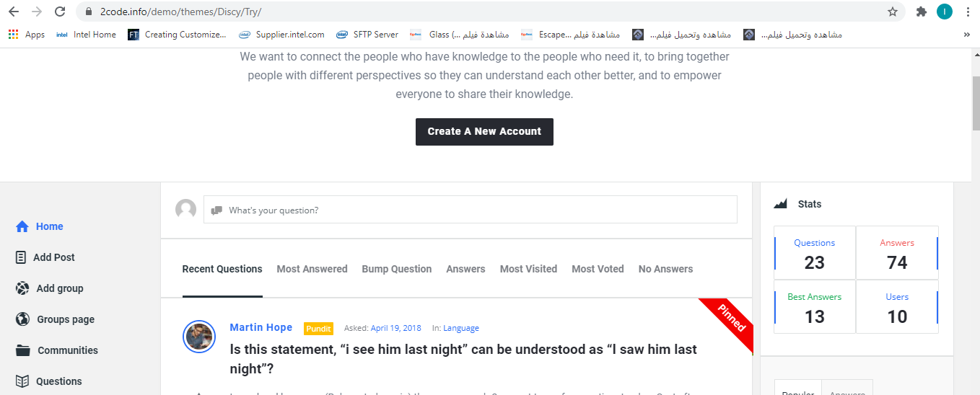Reload the page

pyautogui.click(x=60, y=12)
